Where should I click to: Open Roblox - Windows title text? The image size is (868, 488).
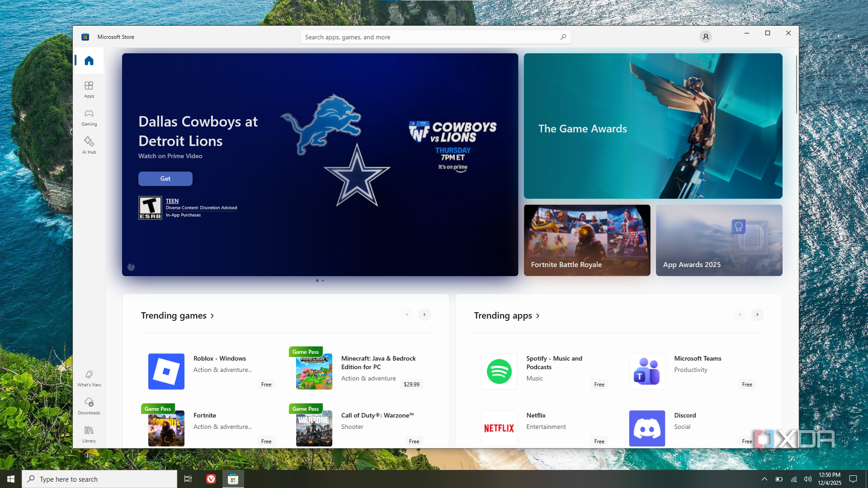pos(219,358)
